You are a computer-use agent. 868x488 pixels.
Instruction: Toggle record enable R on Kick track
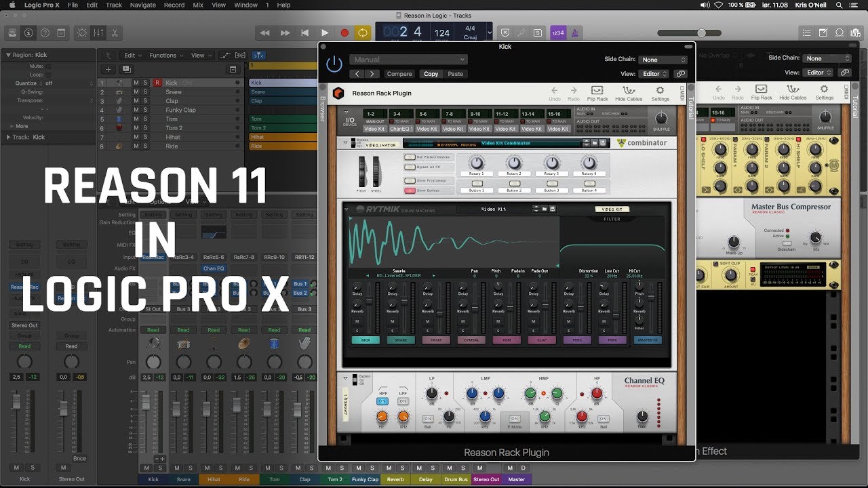(x=157, y=83)
